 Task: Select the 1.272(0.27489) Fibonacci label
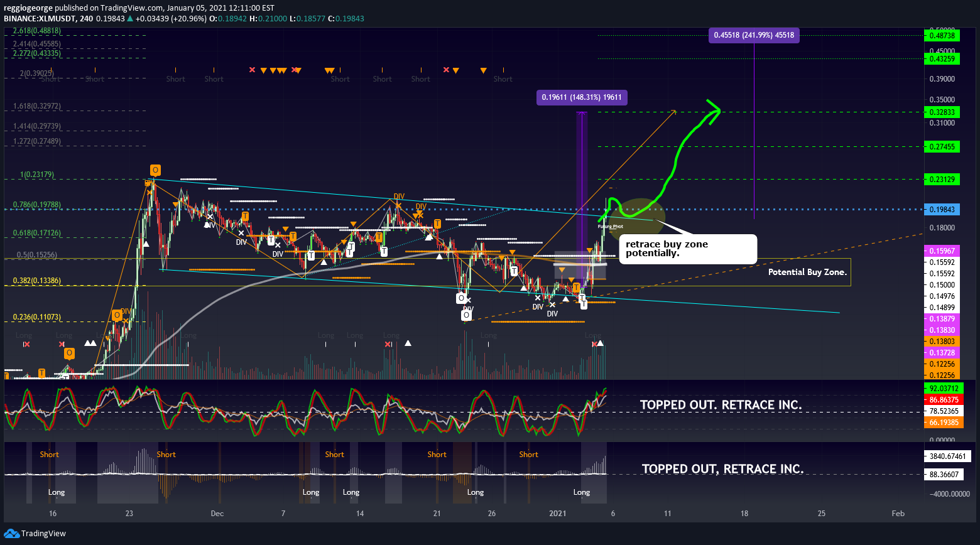37,141
